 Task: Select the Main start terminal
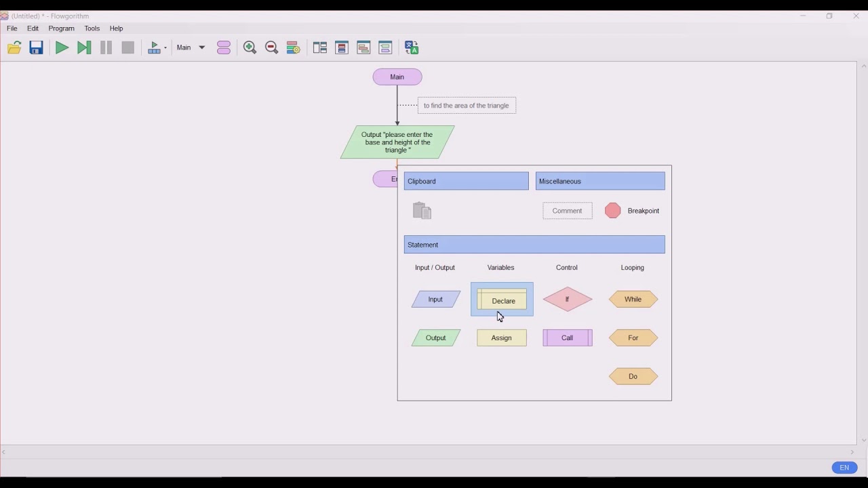pyautogui.click(x=397, y=77)
